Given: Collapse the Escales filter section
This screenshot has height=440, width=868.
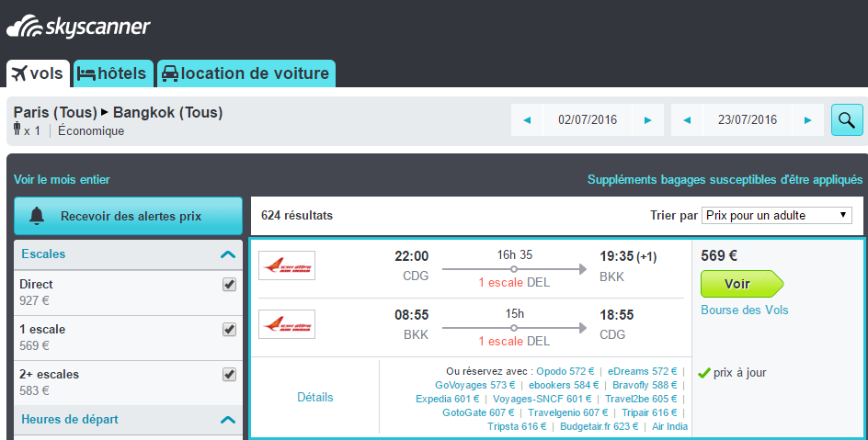Looking at the screenshot, I should pos(227,254).
